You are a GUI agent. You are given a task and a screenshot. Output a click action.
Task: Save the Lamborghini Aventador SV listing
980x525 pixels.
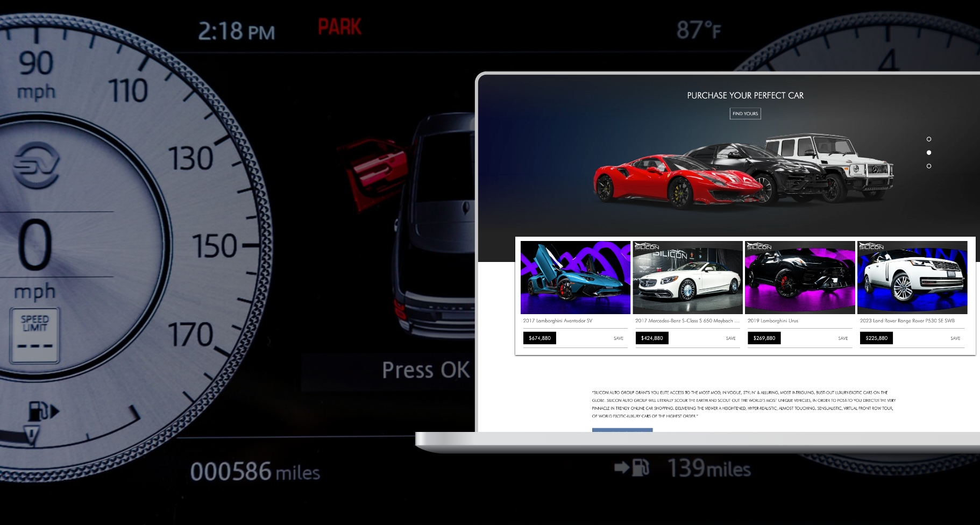619,338
